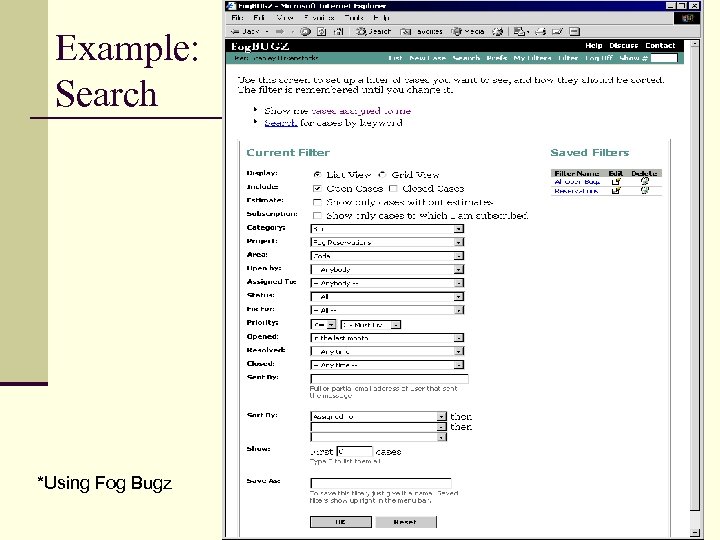Print page using printer icon
720x540 pixels.
[541, 31]
